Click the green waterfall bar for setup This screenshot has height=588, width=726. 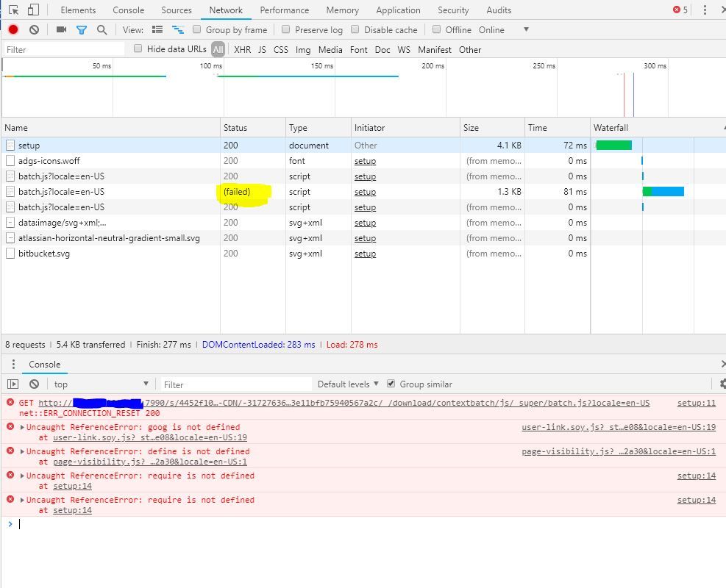tap(613, 146)
